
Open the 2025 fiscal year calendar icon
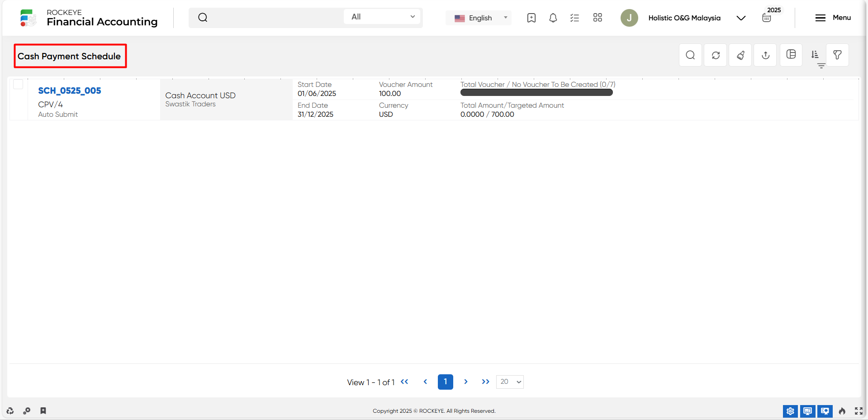click(767, 18)
